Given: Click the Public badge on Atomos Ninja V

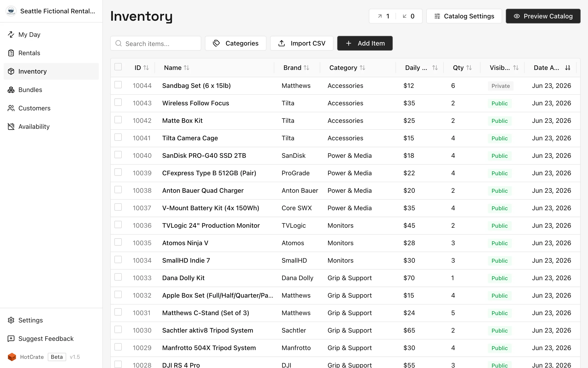Looking at the screenshot, I should (x=500, y=243).
